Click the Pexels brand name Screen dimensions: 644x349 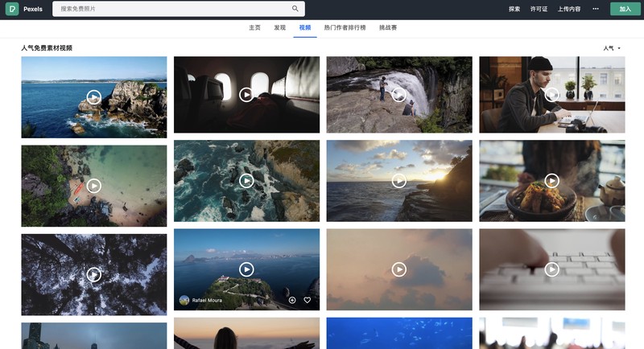pos(33,9)
